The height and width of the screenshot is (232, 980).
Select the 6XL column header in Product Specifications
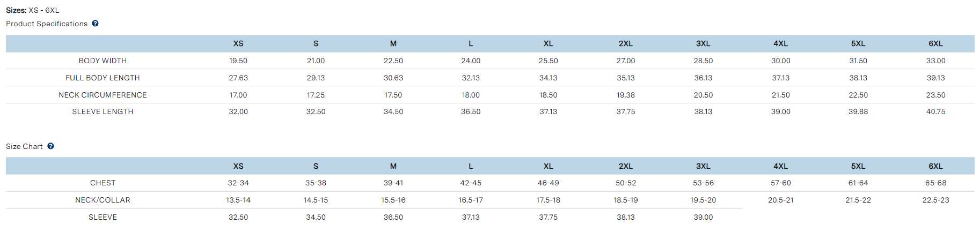point(935,43)
